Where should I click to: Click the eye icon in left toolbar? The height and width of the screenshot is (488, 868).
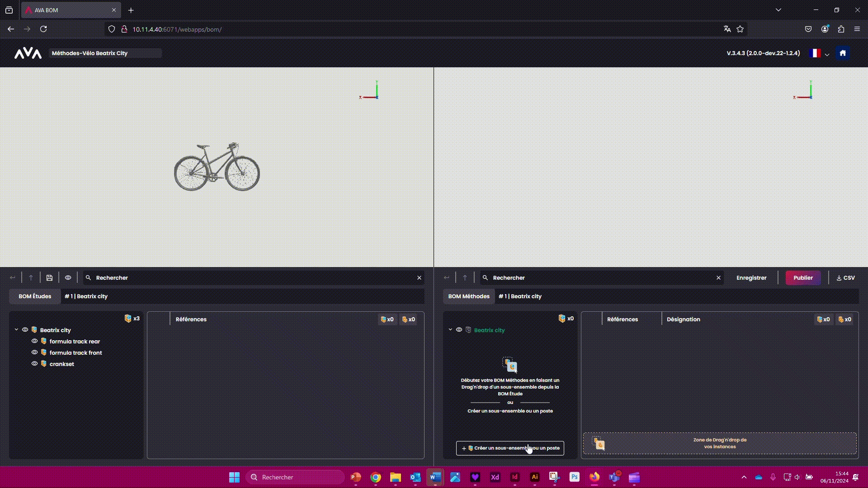68,278
